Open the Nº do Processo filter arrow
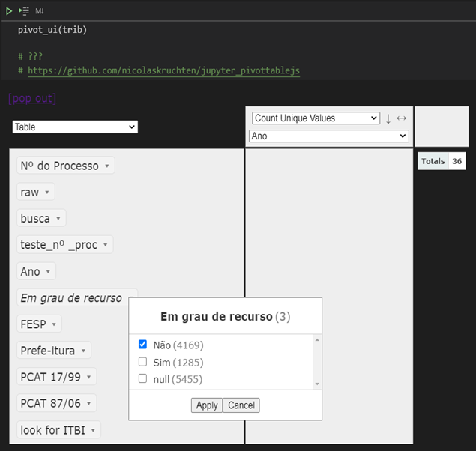Image resolution: width=476 pixels, height=451 pixels. [x=107, y=166]
